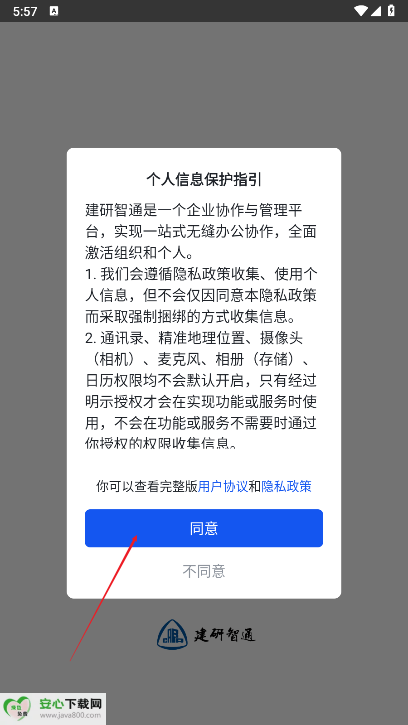This screenshot has width=408, height=725.
Task: Tap the 你可以查看完整版 label text
Action: point(147,486)
